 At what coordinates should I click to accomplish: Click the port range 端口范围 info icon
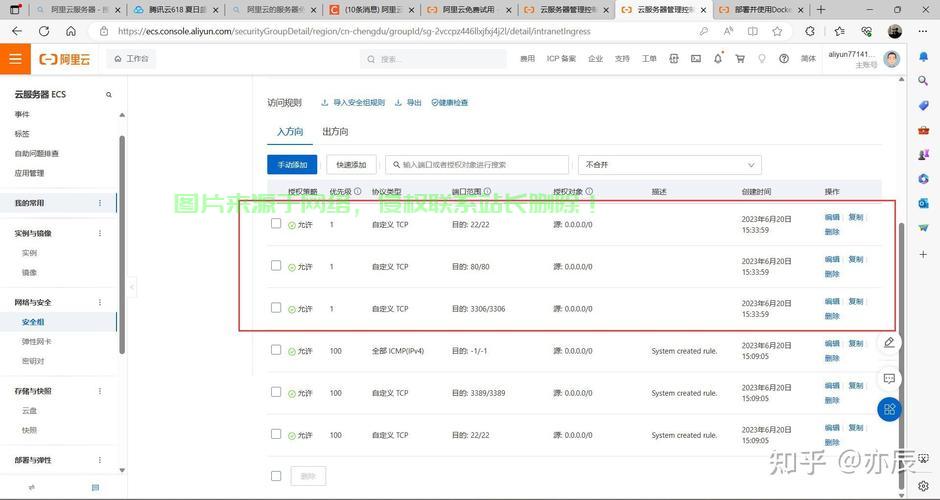point(487,191)
